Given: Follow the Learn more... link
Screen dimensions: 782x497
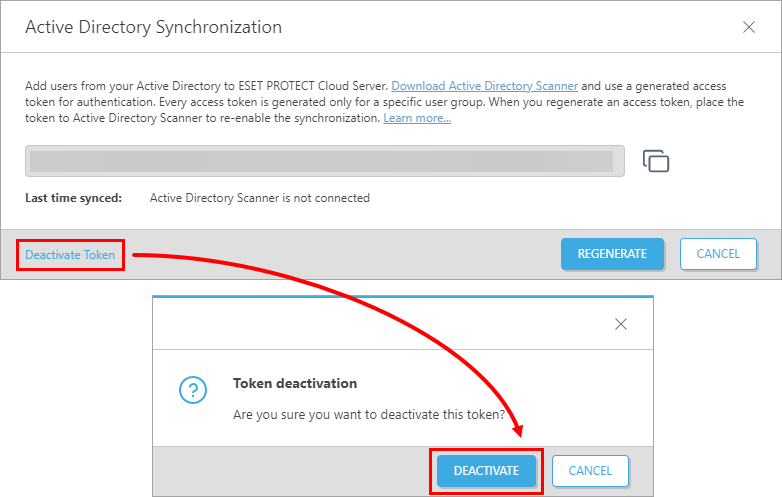Looking at the screenshot, I should tap(417, 118).
